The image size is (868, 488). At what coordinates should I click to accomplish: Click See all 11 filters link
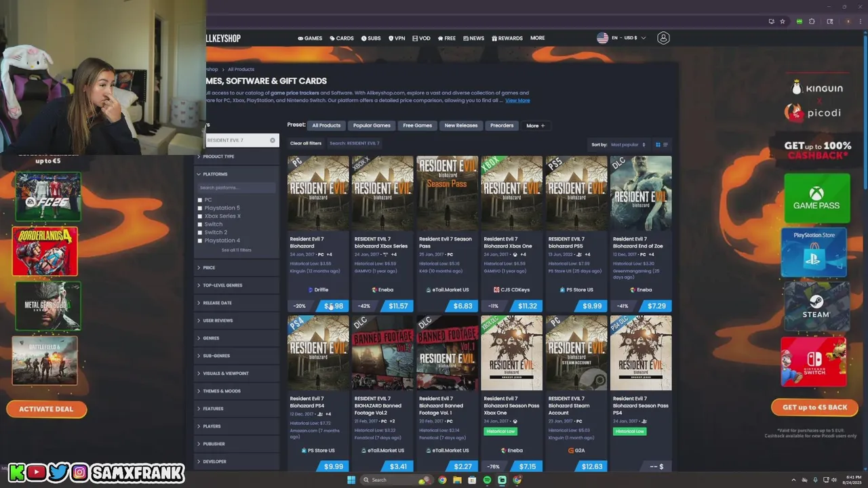[237, 250]
